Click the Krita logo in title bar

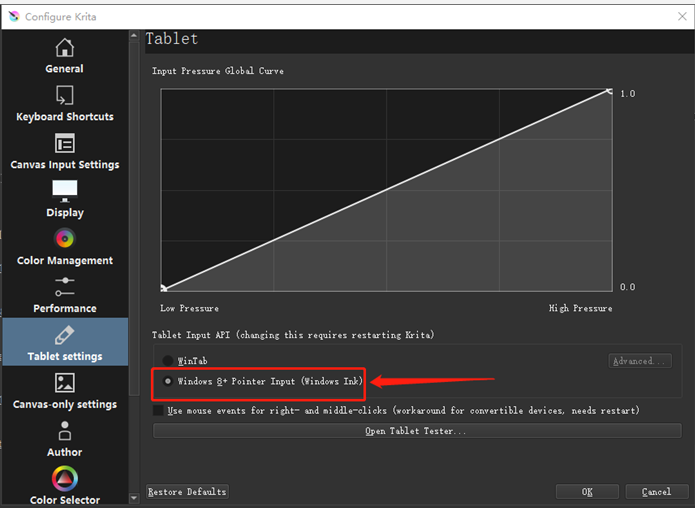14,16
